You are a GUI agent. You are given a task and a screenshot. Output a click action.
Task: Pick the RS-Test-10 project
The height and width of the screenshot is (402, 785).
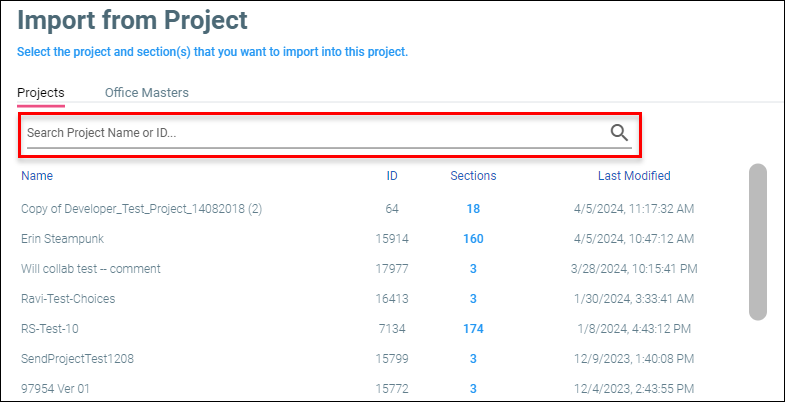click(x=50, y=329)
